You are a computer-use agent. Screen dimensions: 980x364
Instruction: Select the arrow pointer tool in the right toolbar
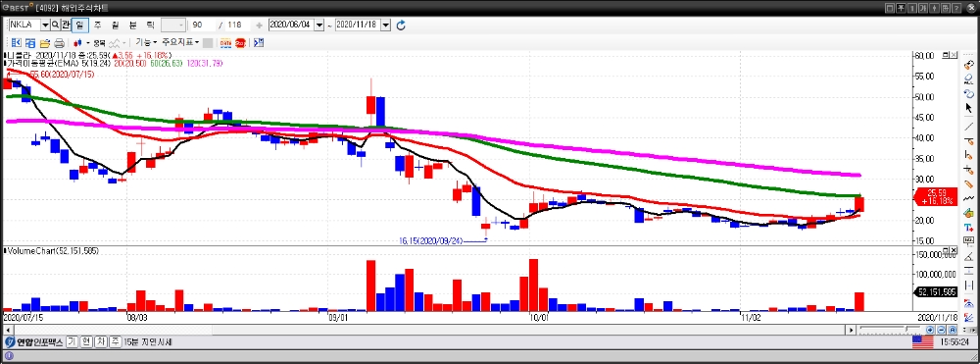[969, 108]
